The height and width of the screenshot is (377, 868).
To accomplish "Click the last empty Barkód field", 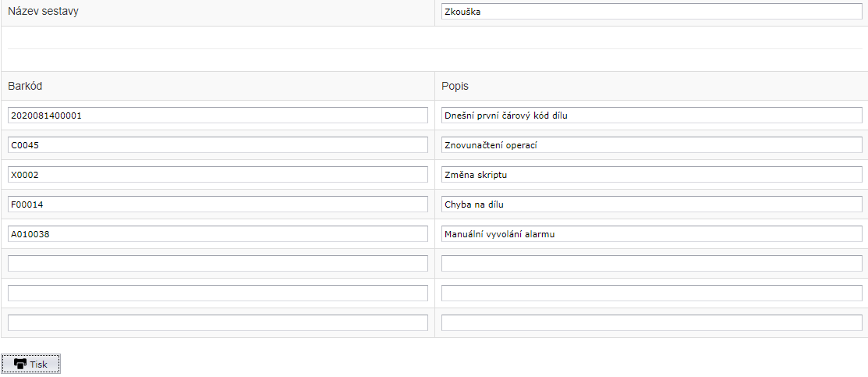I will [218, 323].
